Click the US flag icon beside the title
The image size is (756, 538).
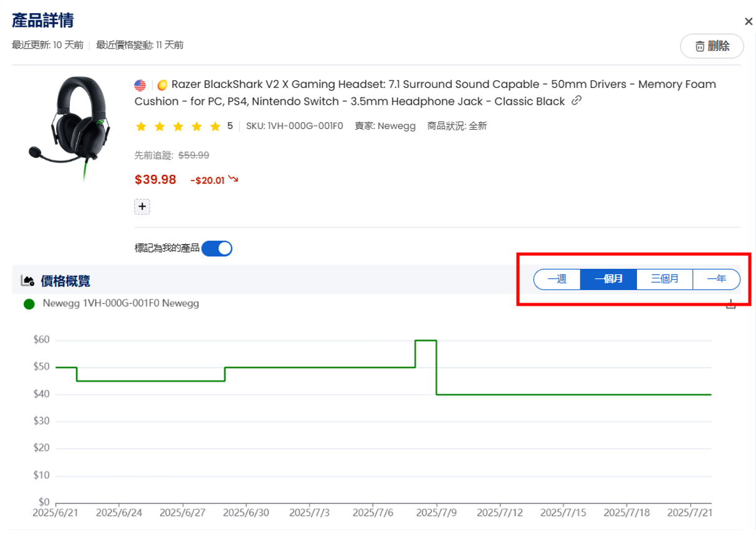(140, 85)
